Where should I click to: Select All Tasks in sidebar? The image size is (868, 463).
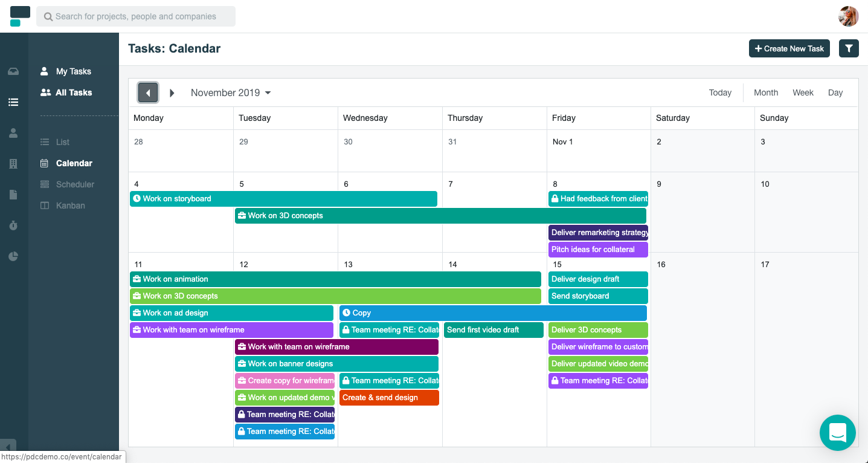pos(74,92)
